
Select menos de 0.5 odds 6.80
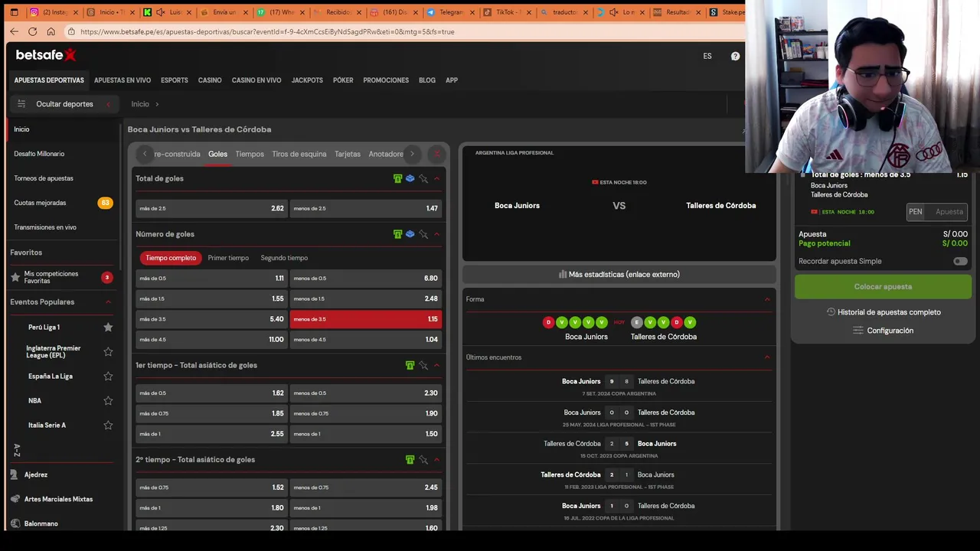point(366,279)
